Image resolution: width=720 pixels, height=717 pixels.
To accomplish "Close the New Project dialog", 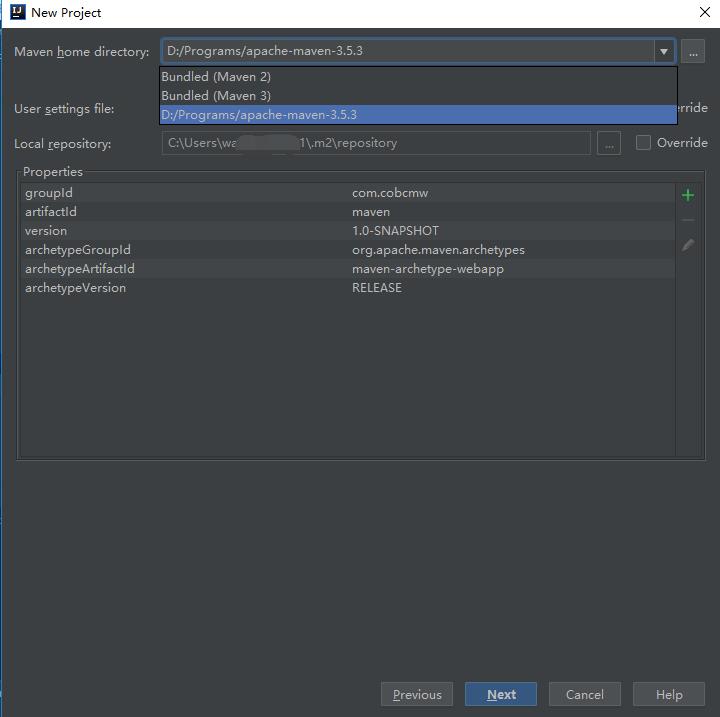I will [x=704, y=12].
